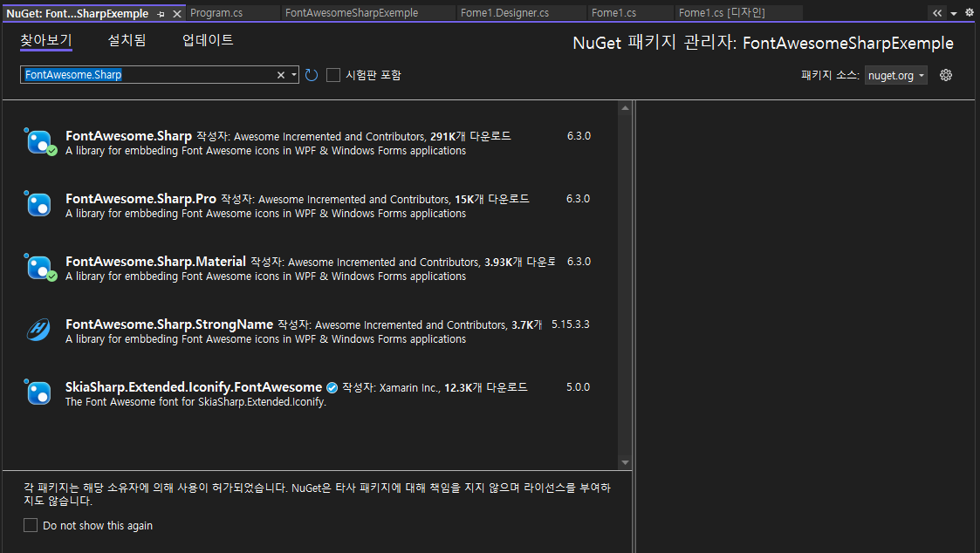The image size is (980, 553).
Task: Close the NuGet tab
Action: [x=177, y=14]
